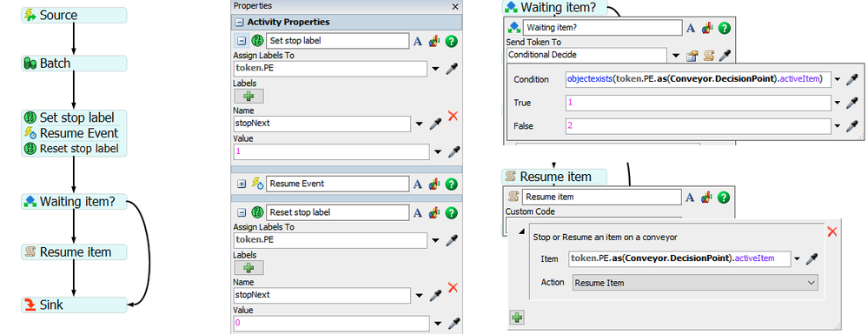The image size is (868, 335).
Task: Open Send Token To dropdown arrow
Action: tap(676, 56)
